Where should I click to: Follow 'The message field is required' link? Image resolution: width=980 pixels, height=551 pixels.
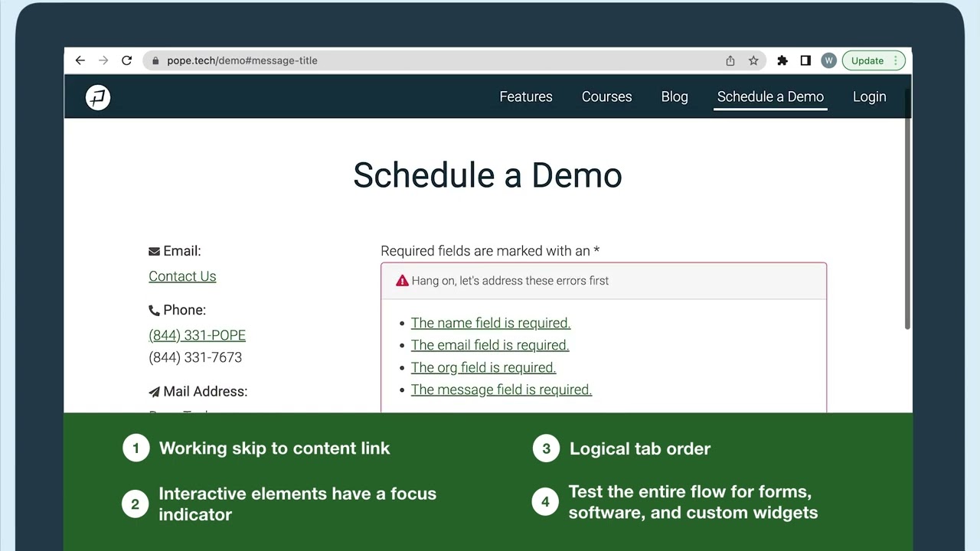pyautogui.click(x=501, y=390)
